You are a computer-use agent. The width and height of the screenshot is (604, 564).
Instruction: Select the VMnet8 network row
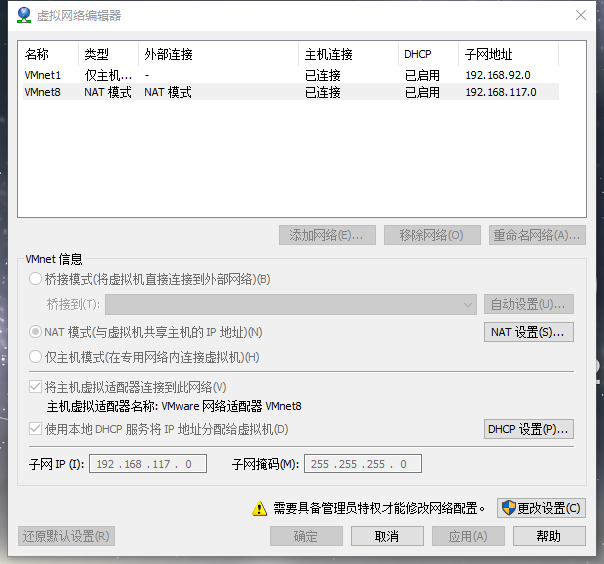coord(291,92)
